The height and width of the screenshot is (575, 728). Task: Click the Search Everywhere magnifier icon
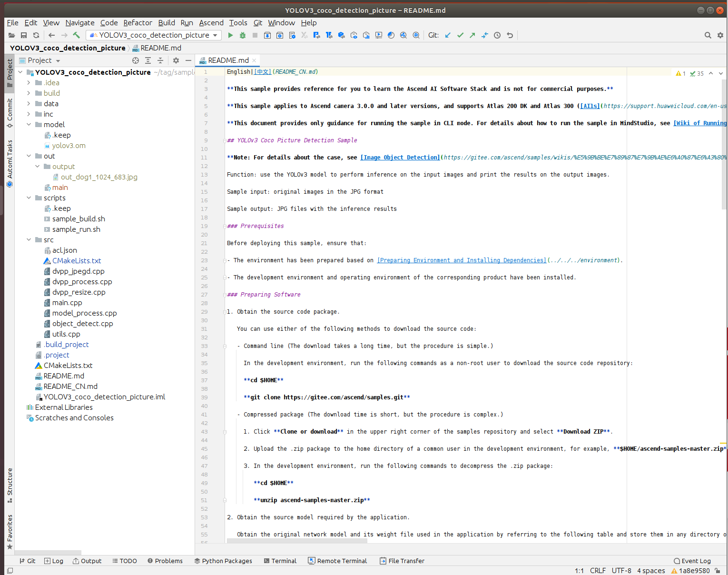point(708,35)
